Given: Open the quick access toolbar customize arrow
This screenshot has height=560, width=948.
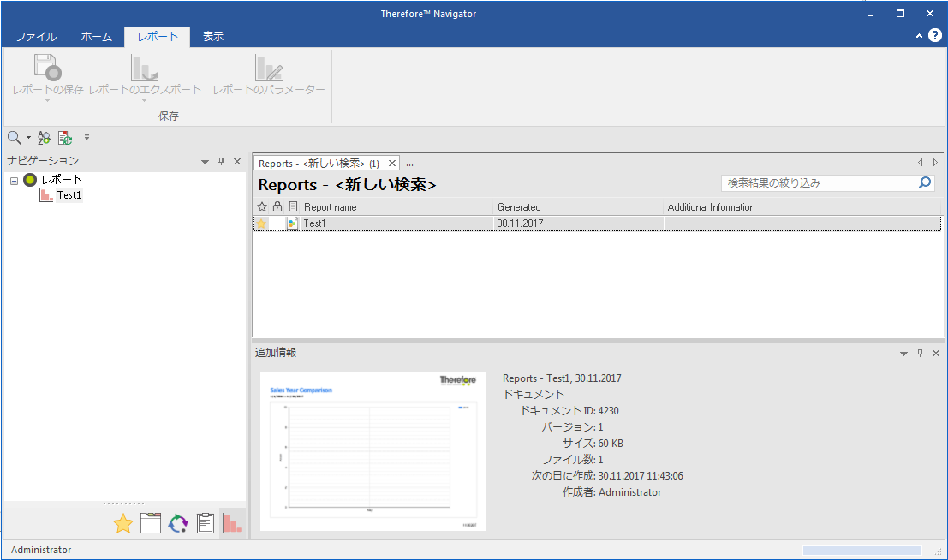Looking at the screenshot, I should (87, 138).
